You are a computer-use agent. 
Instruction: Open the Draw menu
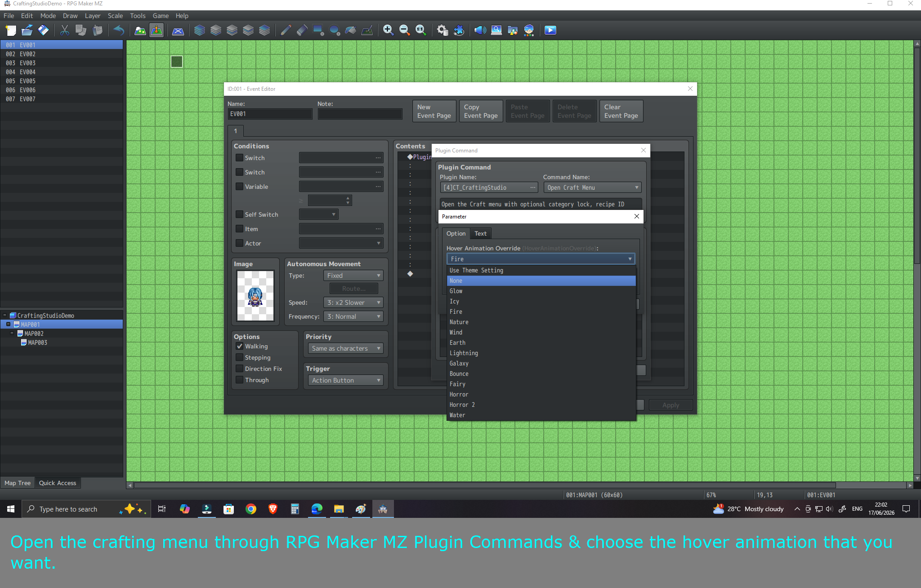[x=70, y=16]
